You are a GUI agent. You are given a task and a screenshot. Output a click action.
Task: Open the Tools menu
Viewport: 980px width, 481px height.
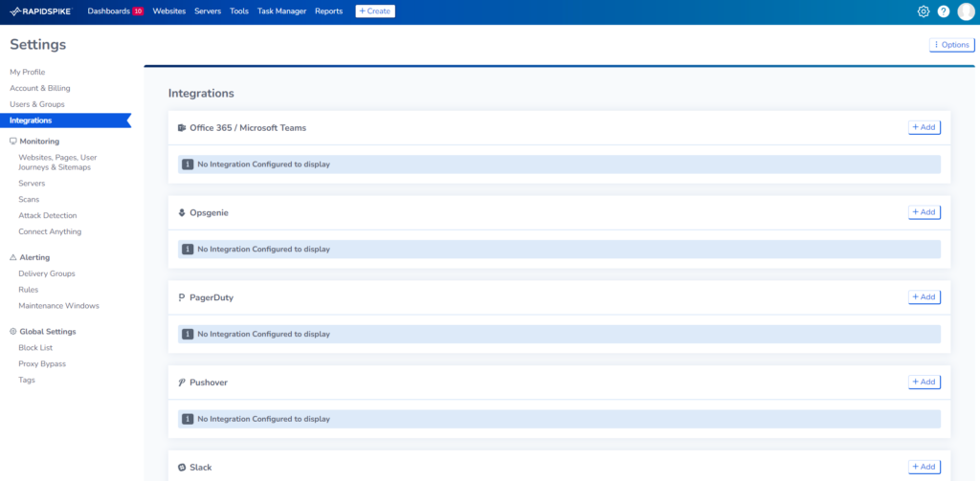[239, 11]
